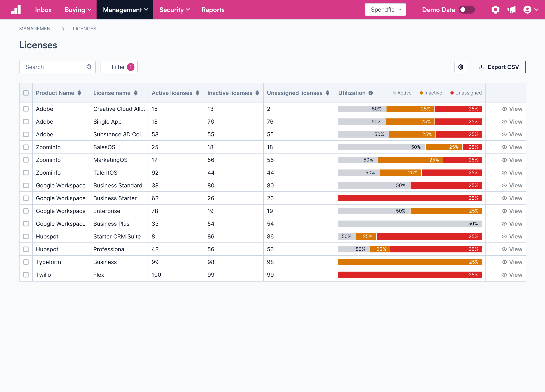Sort by Active licenses arrows
The image size is (545, 392).
click(x=197, y=93)
